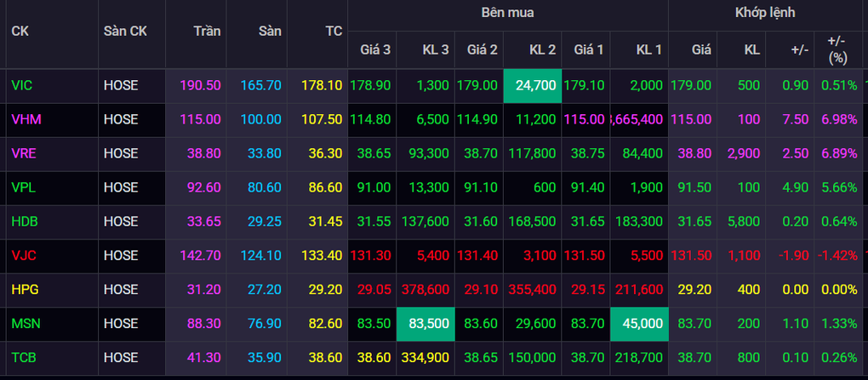Sort by the CK column header

[20, 31]
